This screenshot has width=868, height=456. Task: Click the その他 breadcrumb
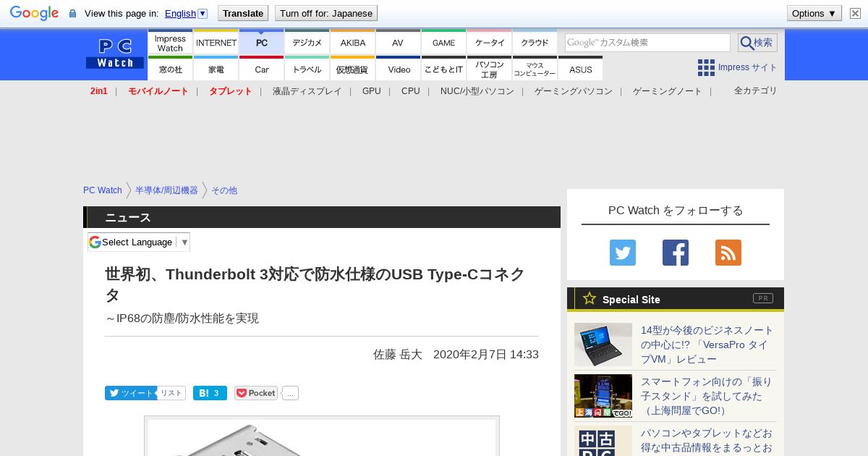pos(224,190)
